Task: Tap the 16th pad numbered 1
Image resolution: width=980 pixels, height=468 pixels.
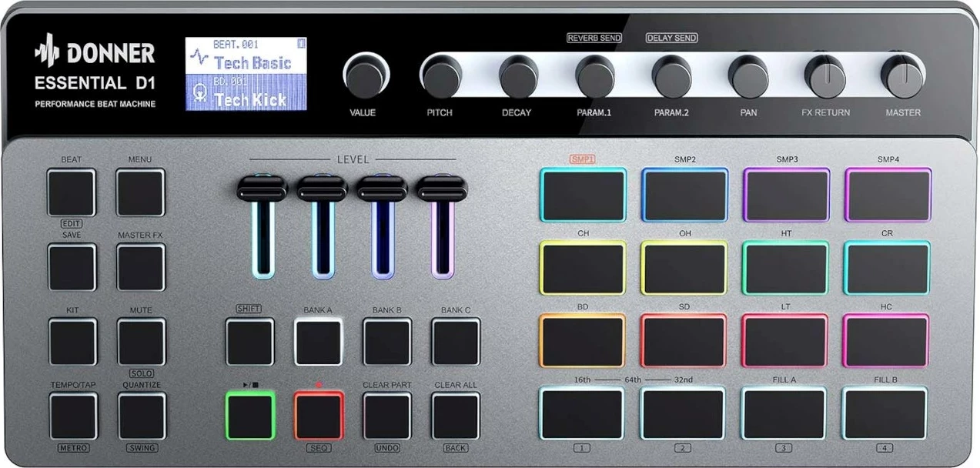Action: coord(582,414)
